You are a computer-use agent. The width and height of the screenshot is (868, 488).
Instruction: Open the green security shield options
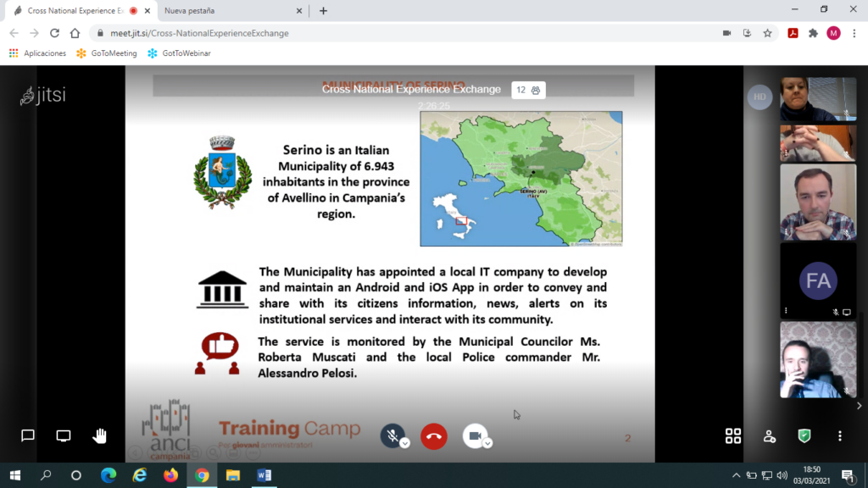click(804, 435)
